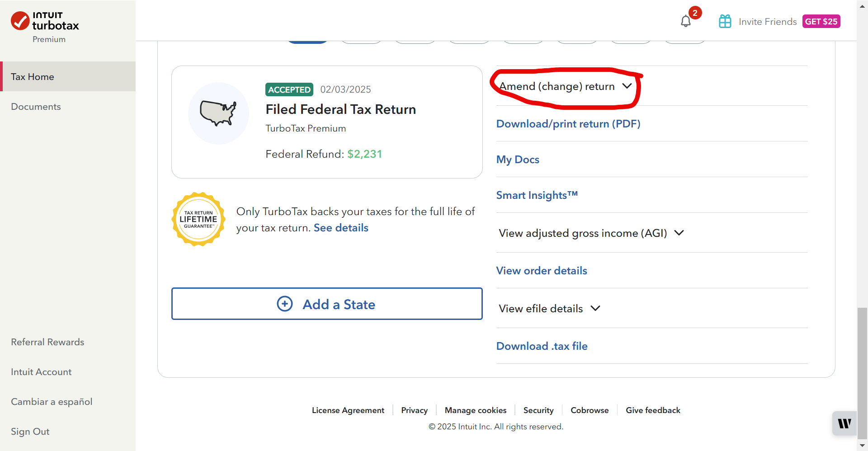Open Documents in the sidebar
This screenshot has height=451, width=868.
[x=36, y=107]
